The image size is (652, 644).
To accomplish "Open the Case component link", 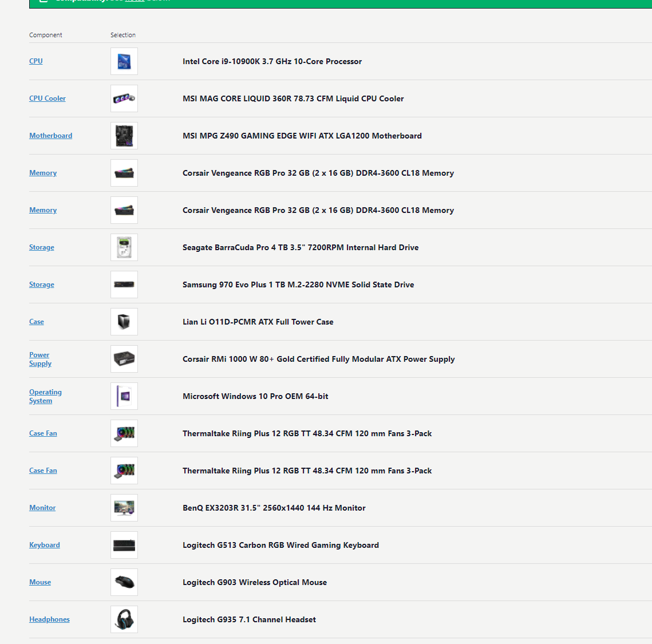I will [x=37, y=322].
